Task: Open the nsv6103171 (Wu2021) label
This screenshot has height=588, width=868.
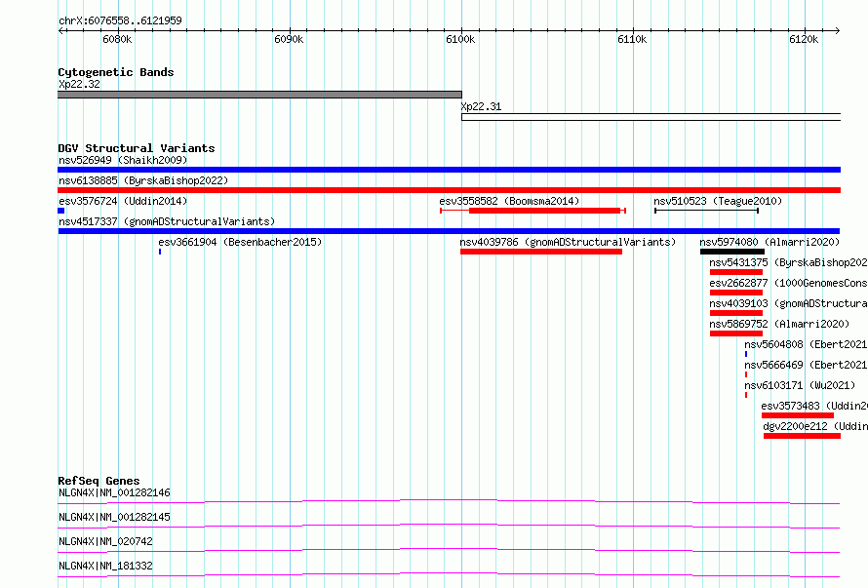Action: [x=800, y=385]
